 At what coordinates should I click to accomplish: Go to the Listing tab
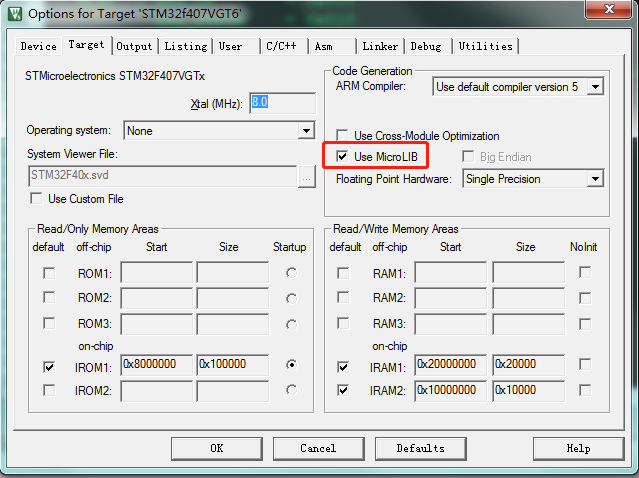coord(185,46)
